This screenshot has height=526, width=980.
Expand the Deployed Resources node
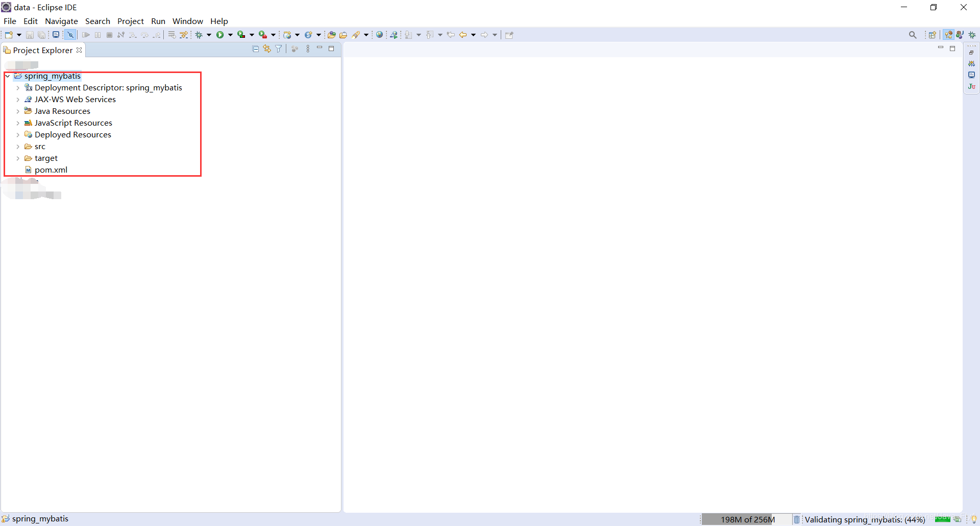point(18,135)
